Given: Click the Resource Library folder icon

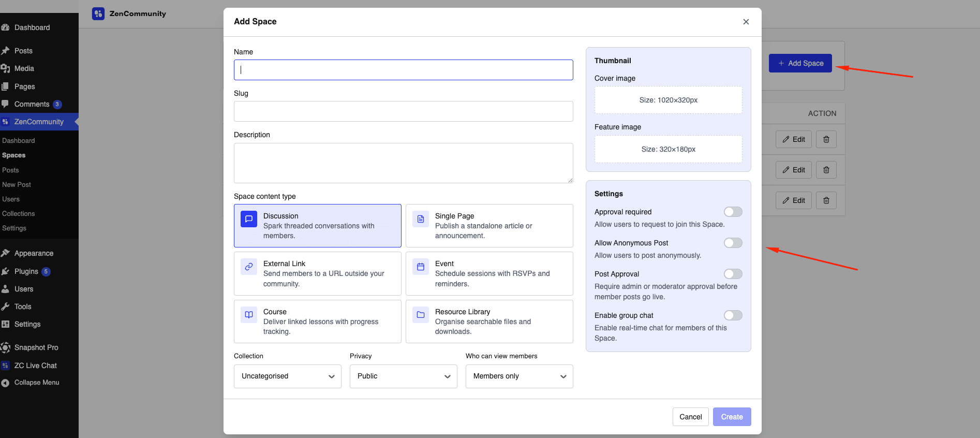Looking at the screenshot, I should [421, 315].
